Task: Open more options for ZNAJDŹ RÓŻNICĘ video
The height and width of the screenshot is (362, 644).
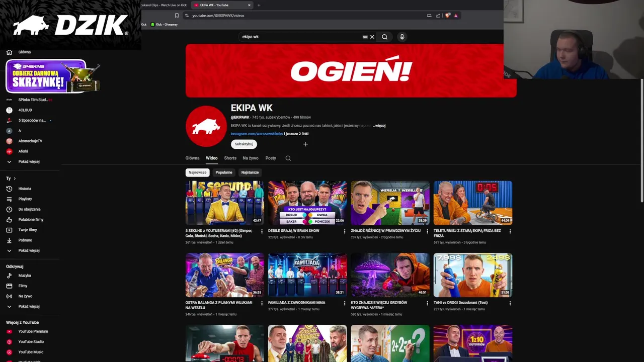Action: (427, 231)
